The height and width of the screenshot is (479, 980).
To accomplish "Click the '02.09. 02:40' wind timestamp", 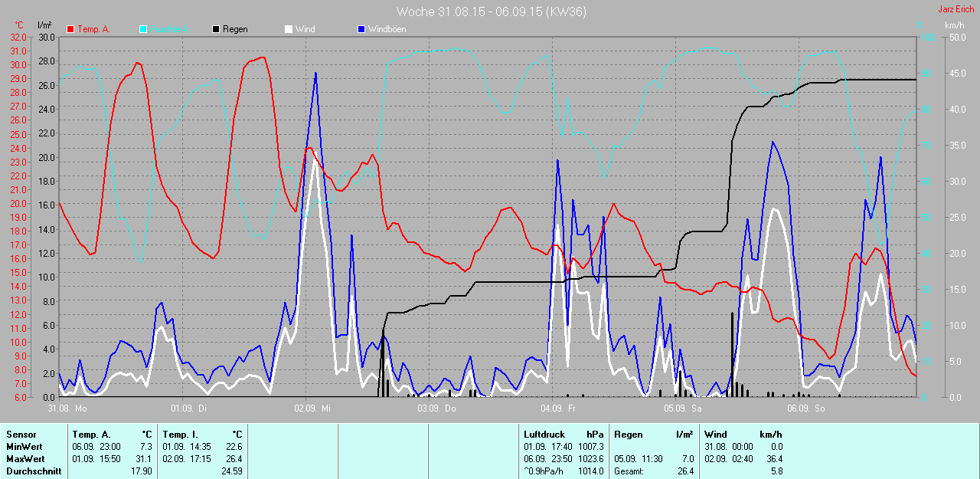I will tap(729, 459).
